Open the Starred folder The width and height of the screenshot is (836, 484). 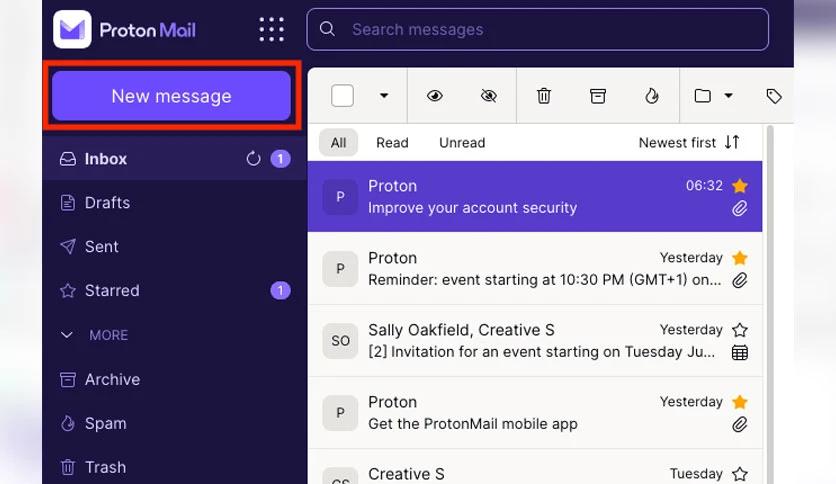point(174,291)
